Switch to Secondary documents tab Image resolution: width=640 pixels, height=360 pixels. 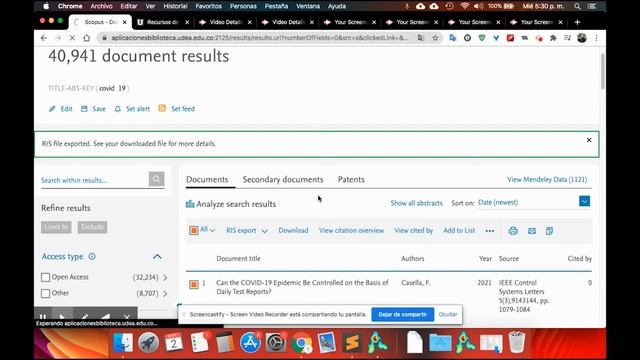[283, 180]
